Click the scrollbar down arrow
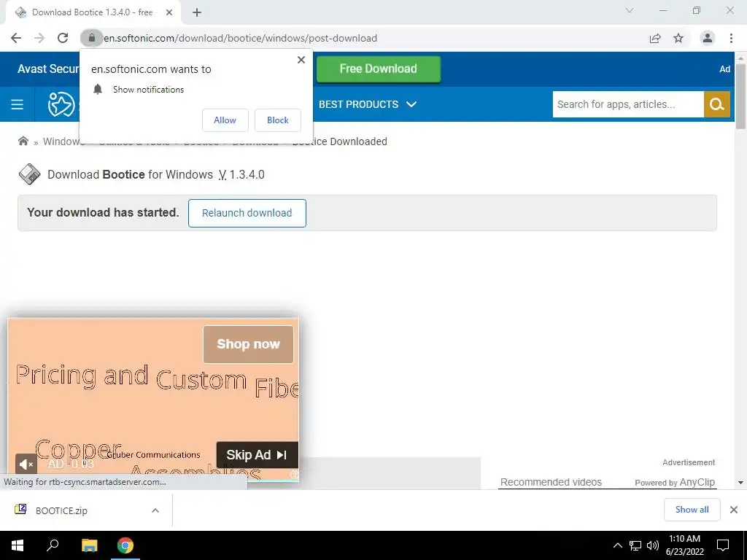 coord(740,483)
